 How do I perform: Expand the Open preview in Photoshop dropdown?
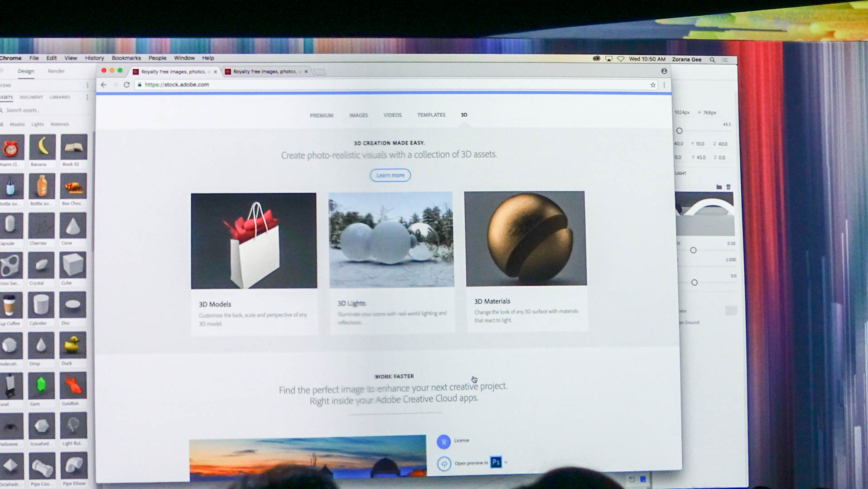(x=506, y=462)
